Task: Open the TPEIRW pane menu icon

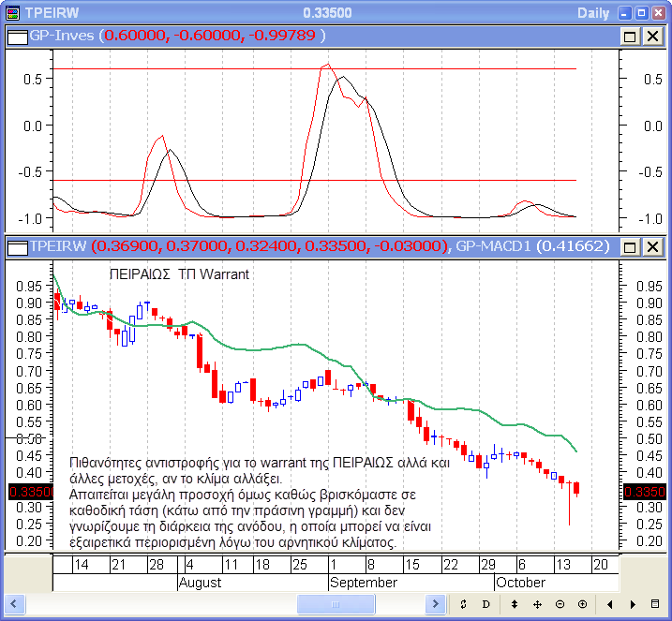Action: 16,246
